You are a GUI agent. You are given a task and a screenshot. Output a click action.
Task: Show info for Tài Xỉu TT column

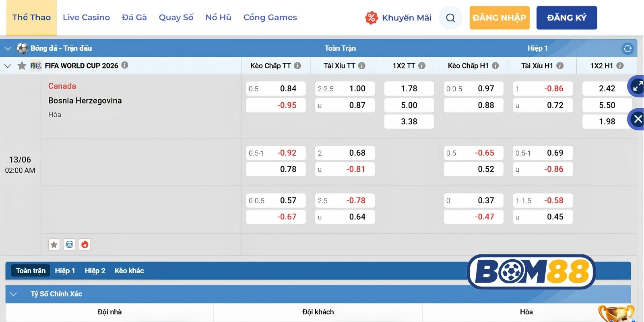point(362,66)
